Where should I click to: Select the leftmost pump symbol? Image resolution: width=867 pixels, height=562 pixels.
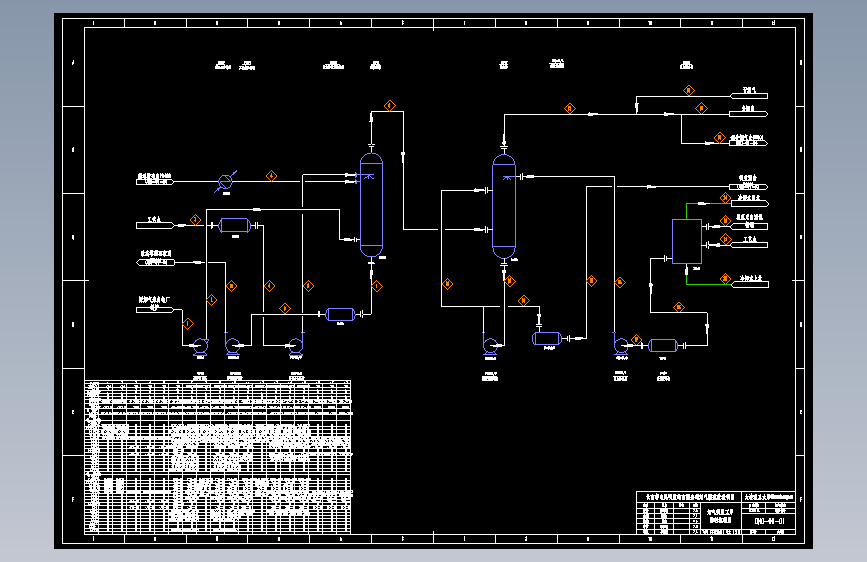(200, 346)
